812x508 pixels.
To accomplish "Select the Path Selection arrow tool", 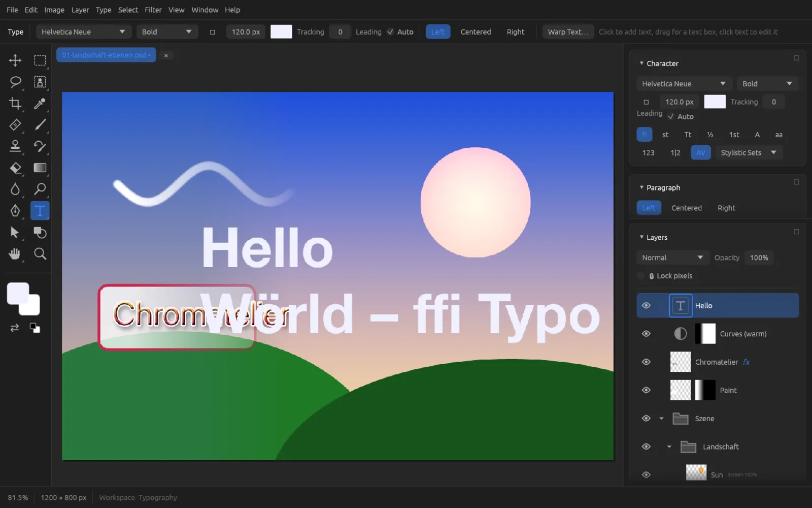I will tap(15, 233).
